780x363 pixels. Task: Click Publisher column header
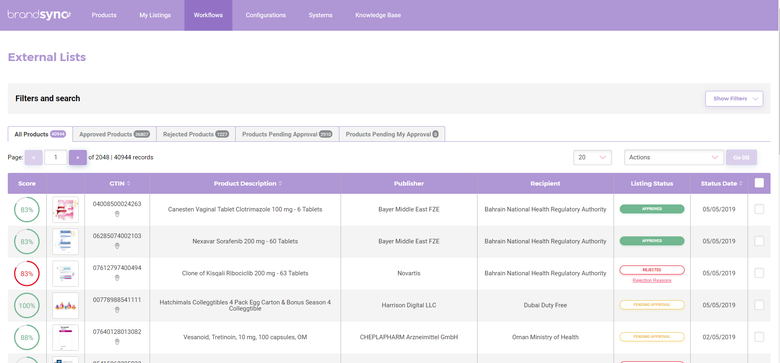pos(409,183)
